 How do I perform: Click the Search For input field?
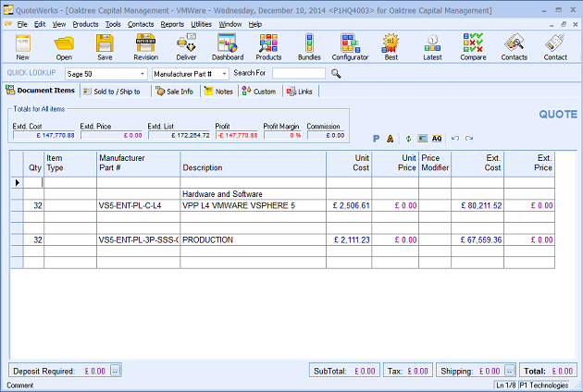click(x=299, y=73)
